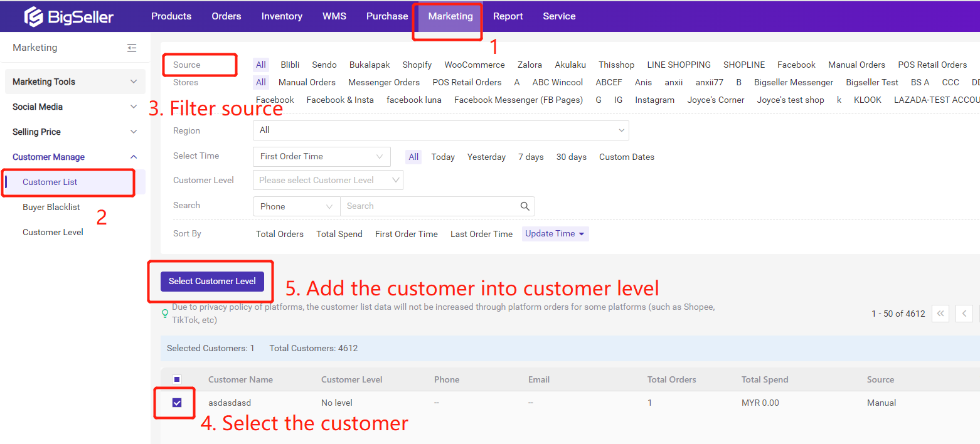The image size is (980, 444).
Task: Jump to first page with double-arrow icon
Action: [x=940, y=313]
